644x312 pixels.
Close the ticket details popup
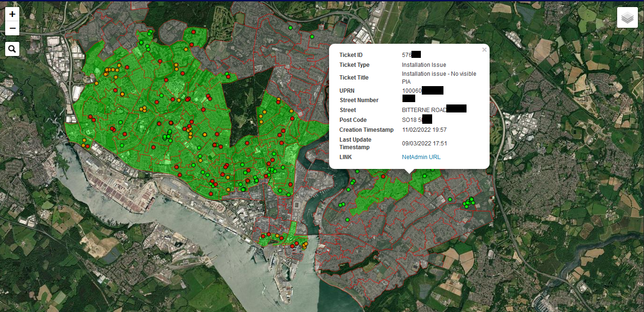click(x=484, y=50)
